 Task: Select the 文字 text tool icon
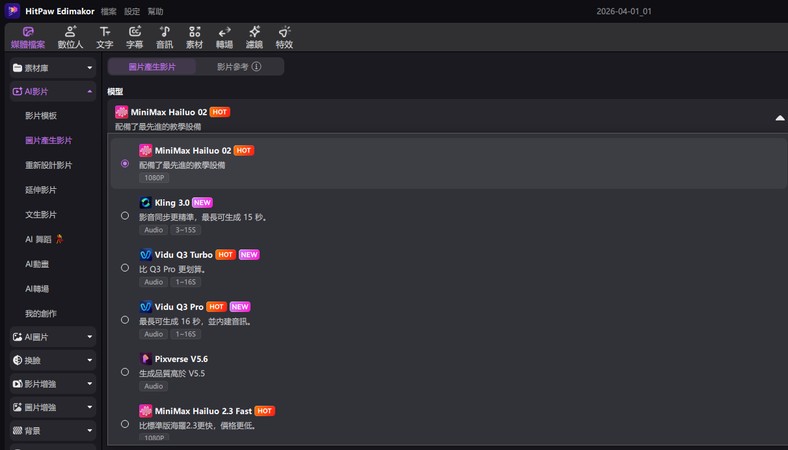(104, 37)
